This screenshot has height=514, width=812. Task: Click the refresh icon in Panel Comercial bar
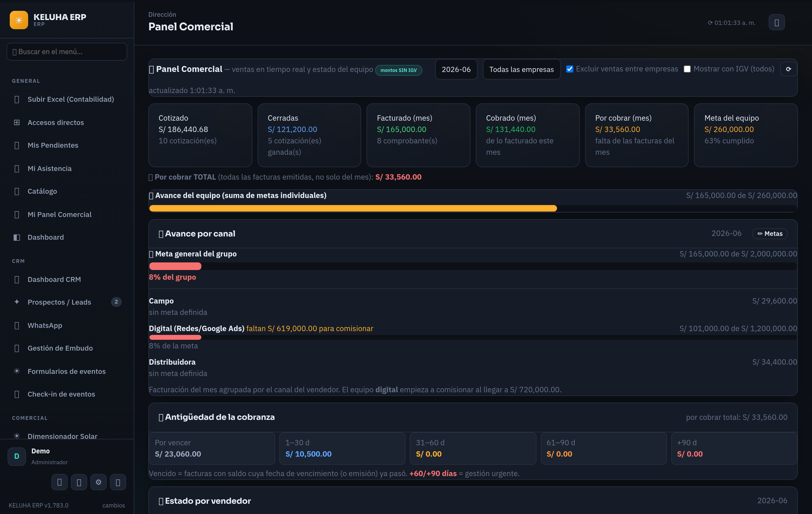click(788, 69)
